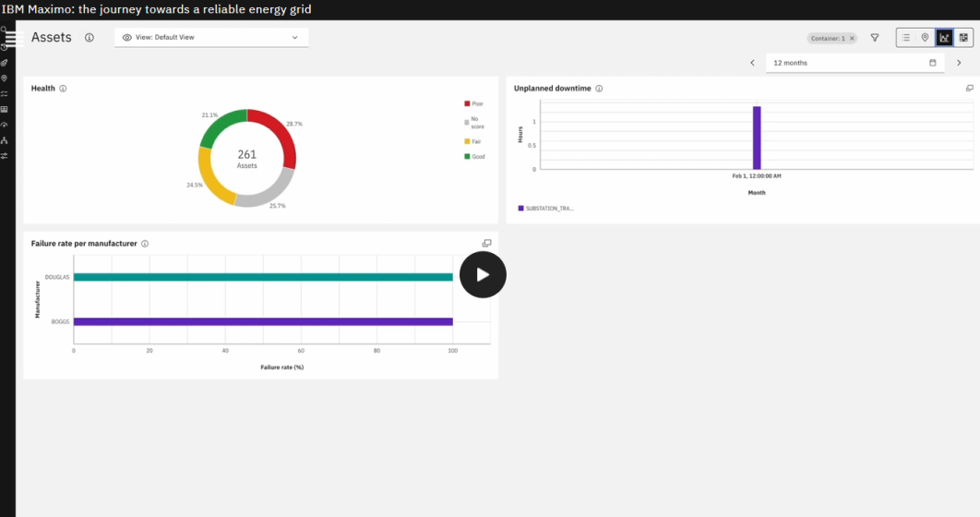Click the info icon next to Health
The height and width of the screenshot is (517, 980).
click(x=63, y=88)
